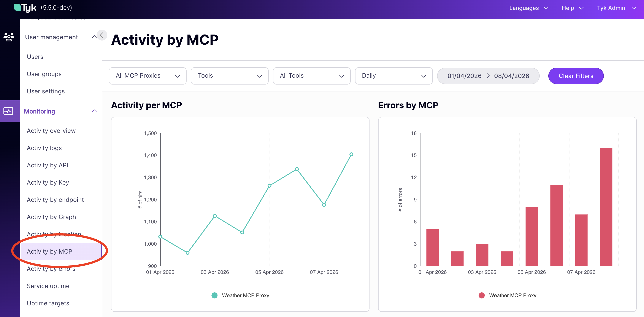
Task: Click the 01 Apr 2026 data point on the line
Action: tap(160, 237)
